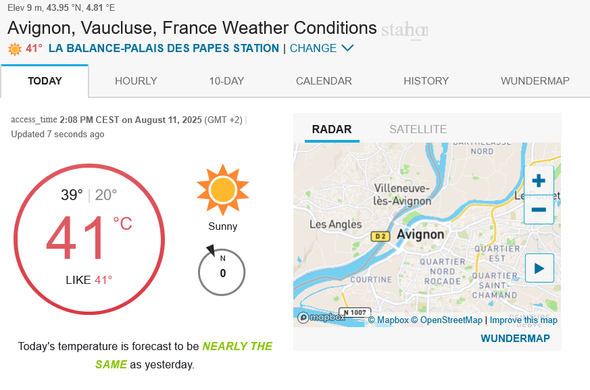Expand the CHANGE station chevron
This screenshot has height=390, width=590.
click(347, 48)
